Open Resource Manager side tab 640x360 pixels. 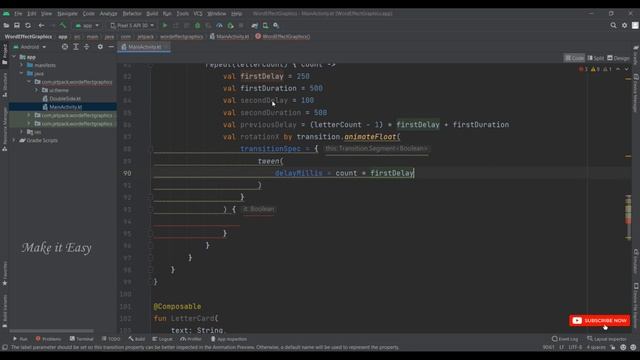pos(4,129)
